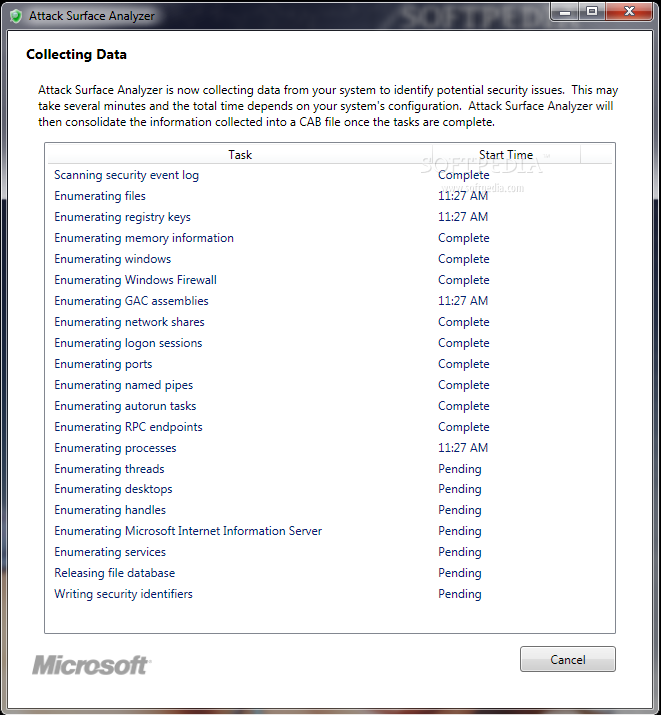Select the Enumerating threads task
The height and width of the screenshot is (715, 661).
point(330,469)
